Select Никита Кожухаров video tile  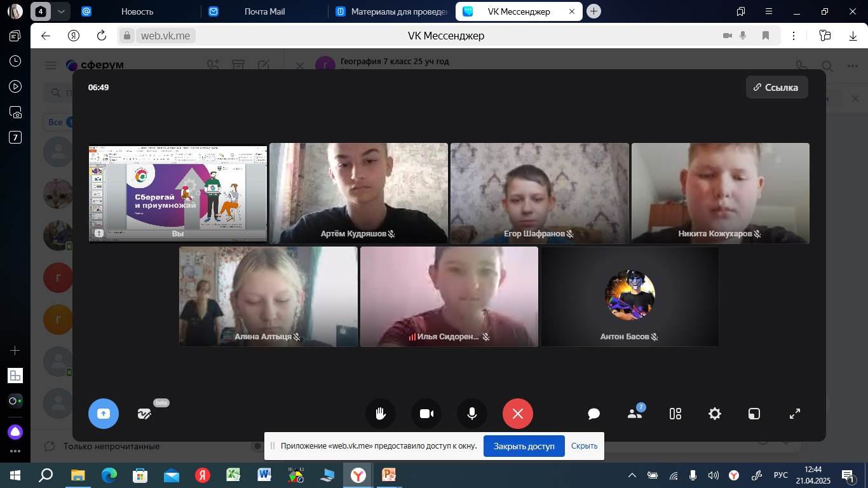pos(720,193)
